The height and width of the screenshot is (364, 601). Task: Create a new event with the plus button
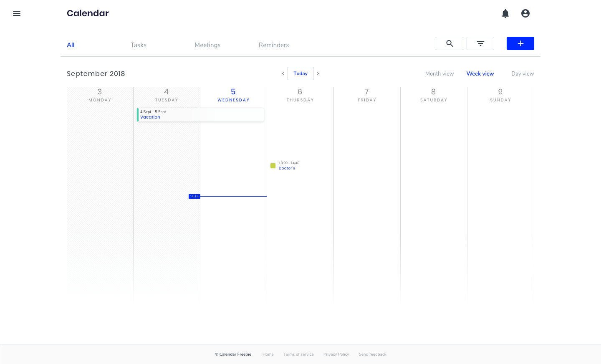(520, 43)
